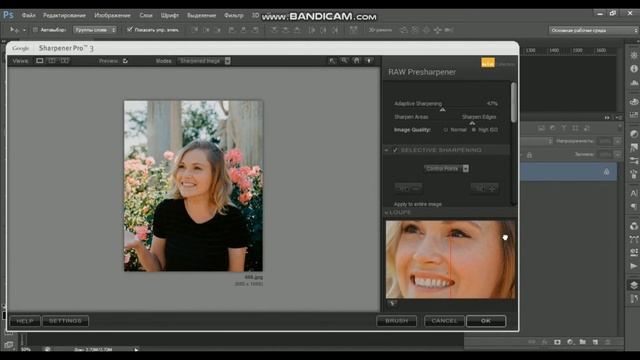The image size is (640, 360).
Task: Open the Adjustments panel icon in dock
Action: click(634, 134)
